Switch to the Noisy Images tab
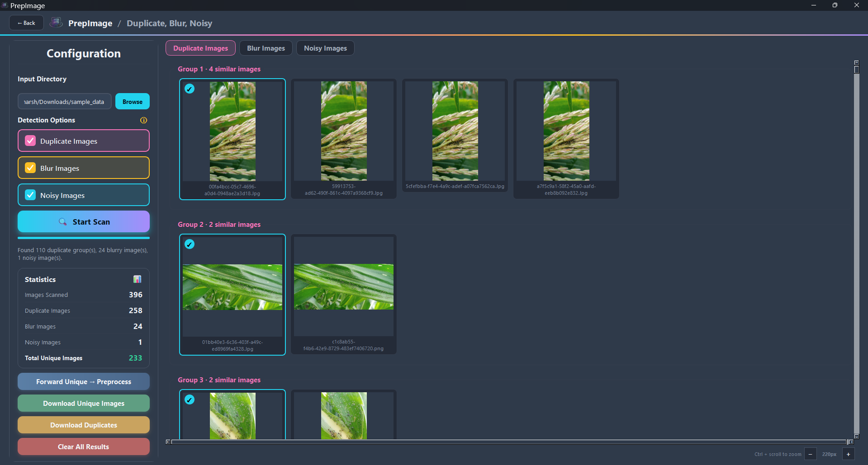868x465 pixels. click(x=325, y=48)
